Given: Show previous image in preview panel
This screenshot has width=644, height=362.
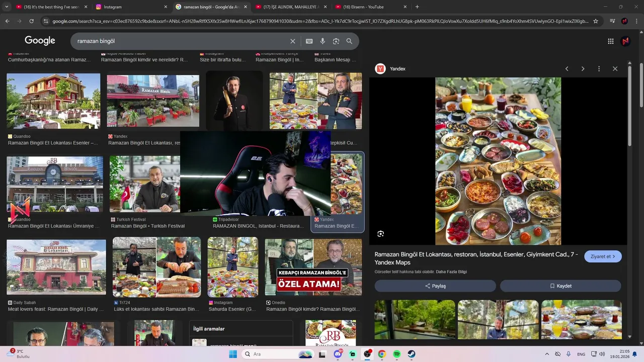Looking at the screenshot, I should pyautogui.click(x=567, y=69).
